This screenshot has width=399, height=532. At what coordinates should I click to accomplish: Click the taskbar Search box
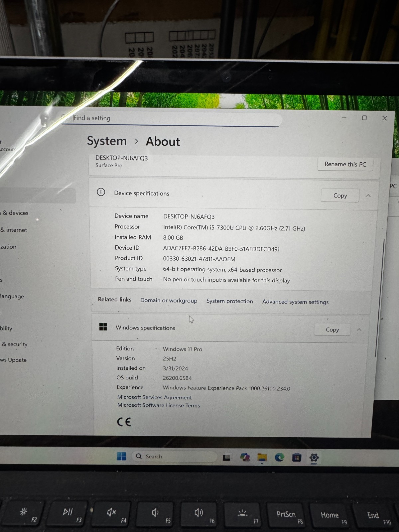[x=175, y=457]
